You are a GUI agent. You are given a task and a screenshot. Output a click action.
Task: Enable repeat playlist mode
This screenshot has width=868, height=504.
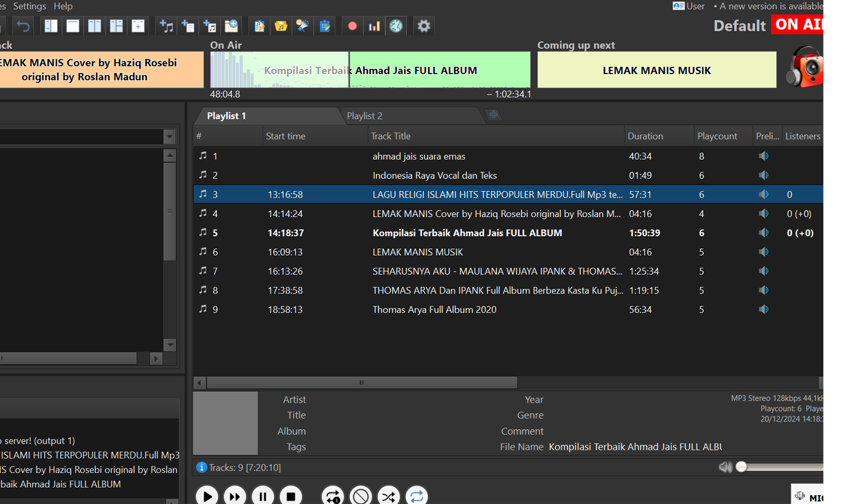click(x=417, y=496)
